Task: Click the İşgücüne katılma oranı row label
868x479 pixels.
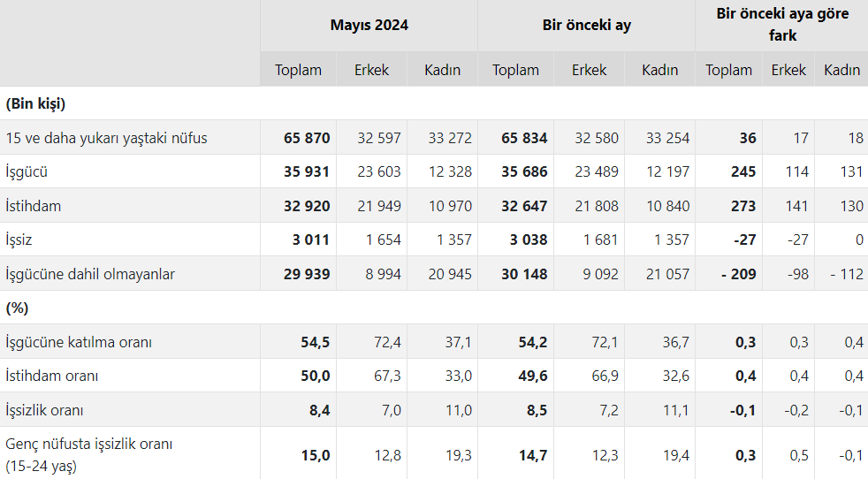Action: click(x=79, y=342)
